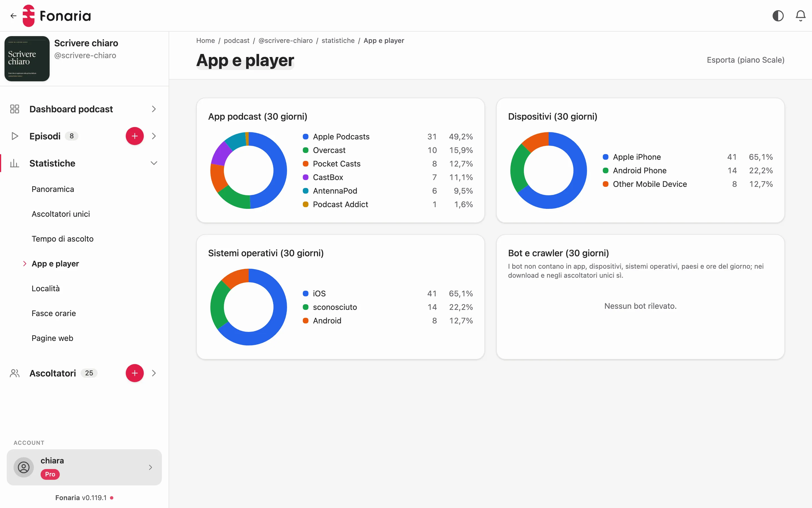
Task: Click the Apple iPhone legend label
Action: [x=637, y=157]
